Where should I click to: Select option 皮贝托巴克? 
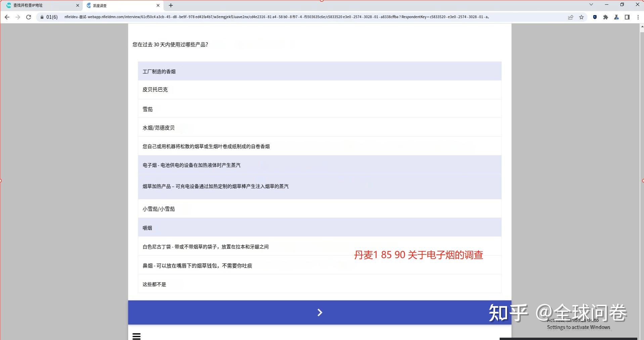pyautogui.click(x=320, y=90)
